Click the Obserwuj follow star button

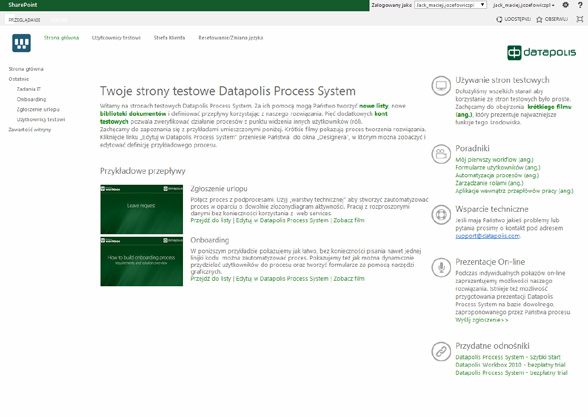pos(552,19)
